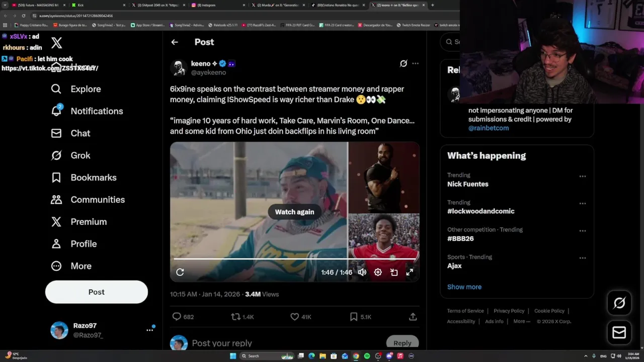644x362 pixels.
Task: Open File Explorer from taskbar
Action: tap(323, 356)
